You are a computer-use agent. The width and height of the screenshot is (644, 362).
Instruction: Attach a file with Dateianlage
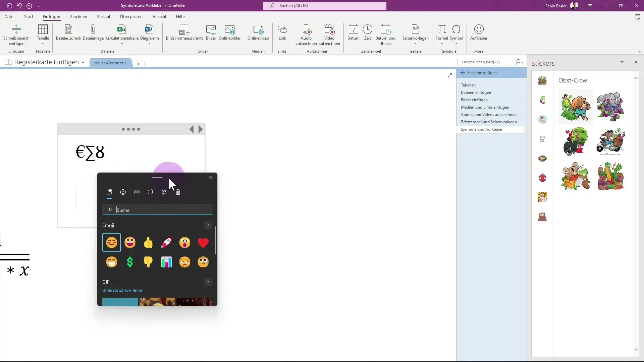point(93,33)
